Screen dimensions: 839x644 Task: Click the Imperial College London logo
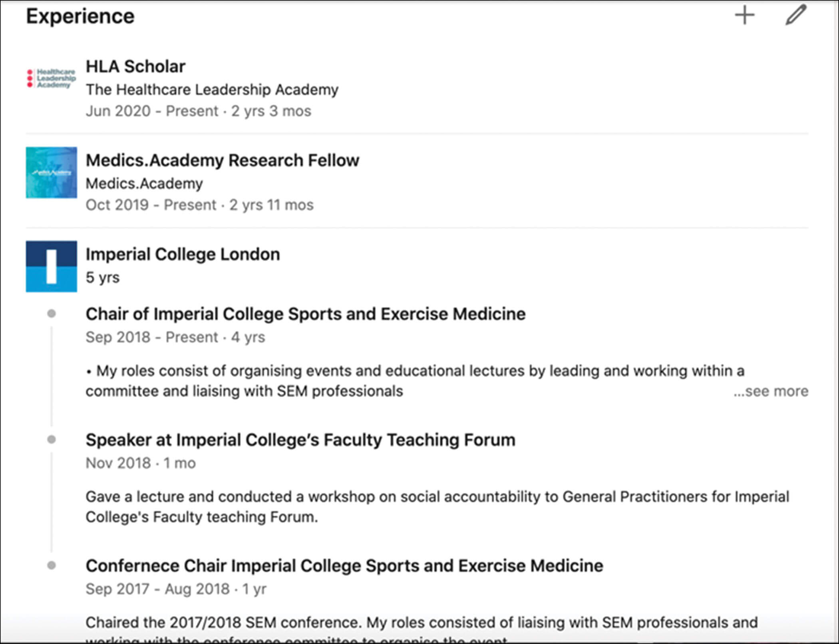coord(51,266)
